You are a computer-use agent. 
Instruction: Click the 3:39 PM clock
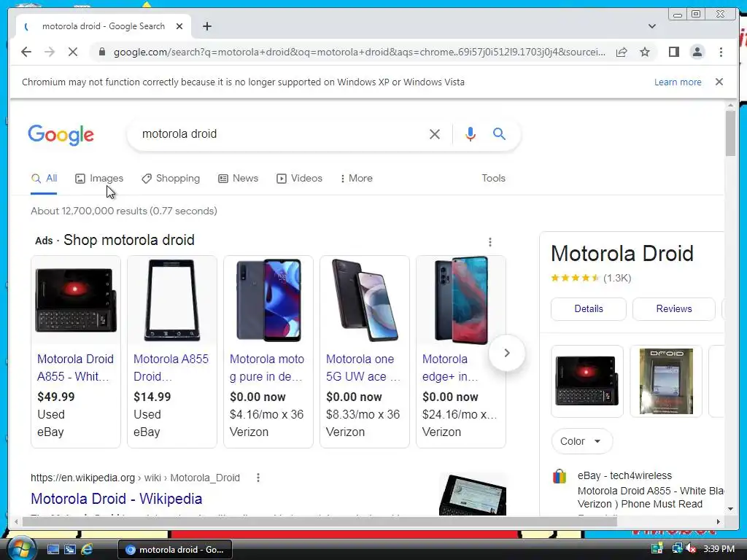pyautogui.click(x=719, y=549)
